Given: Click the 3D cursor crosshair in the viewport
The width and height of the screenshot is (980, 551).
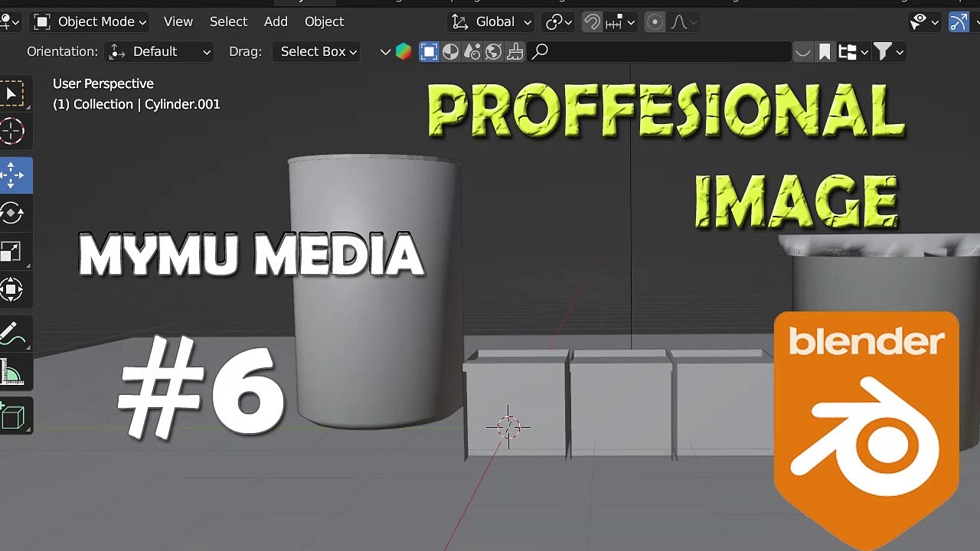Looking at the screenshot, I should 508,427.
